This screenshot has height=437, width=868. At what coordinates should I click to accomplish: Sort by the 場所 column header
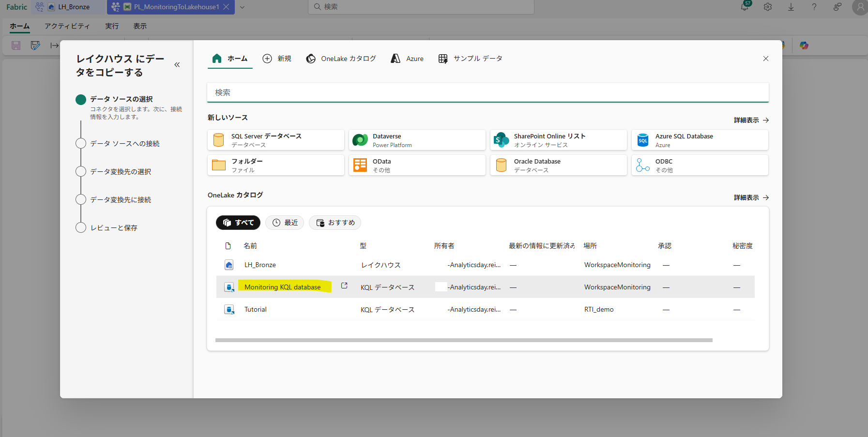coord(590,246)
